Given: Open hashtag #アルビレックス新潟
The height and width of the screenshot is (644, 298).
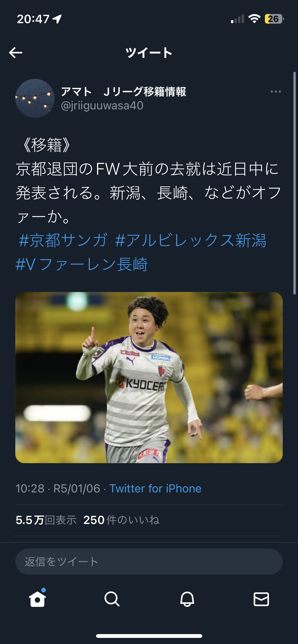Looking at the screenshot, I should (191, 240).
